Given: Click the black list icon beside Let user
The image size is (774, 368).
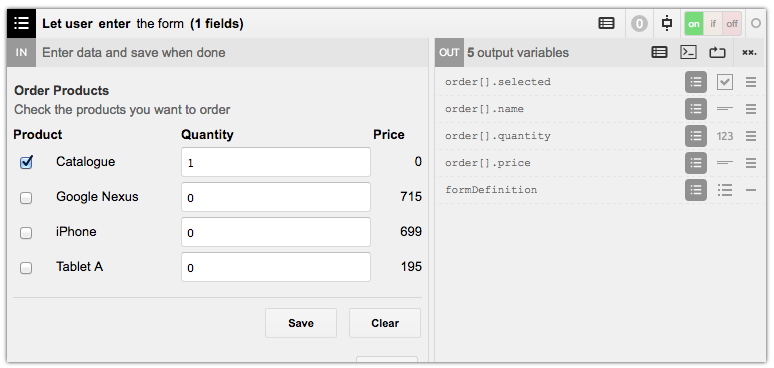Looking at the screenshot, I should click(x=21, y=23).
